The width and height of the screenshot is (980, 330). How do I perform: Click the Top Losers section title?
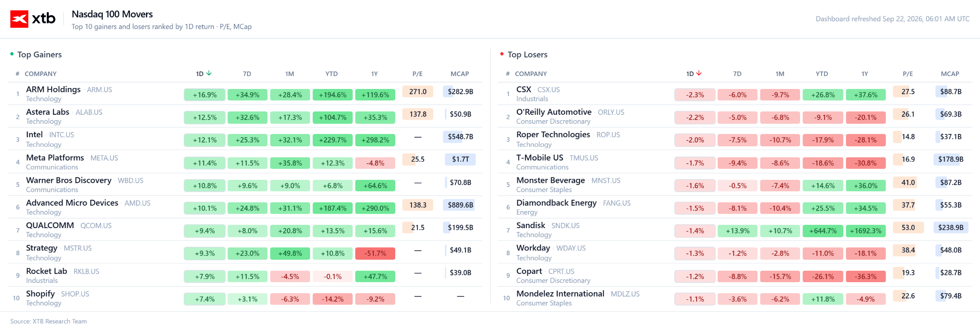click(527, 55)
